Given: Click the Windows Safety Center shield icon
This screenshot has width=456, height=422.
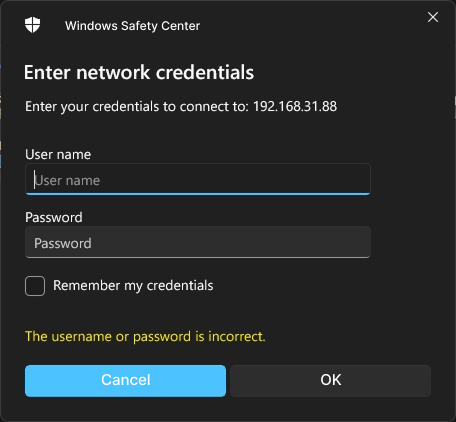Looking at the screenshot, I should point(32,25).
